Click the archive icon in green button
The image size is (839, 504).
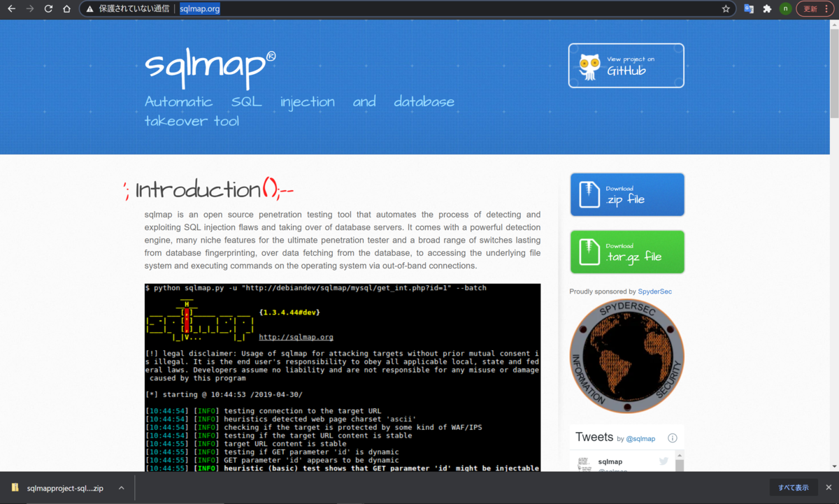point(589,252)
